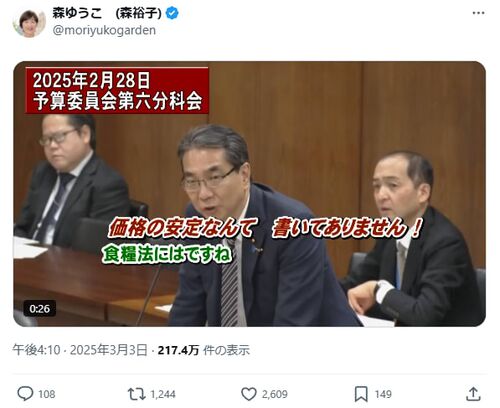Open the share upload icon
This screenshot has height=408, width=500.
point(473,394)
